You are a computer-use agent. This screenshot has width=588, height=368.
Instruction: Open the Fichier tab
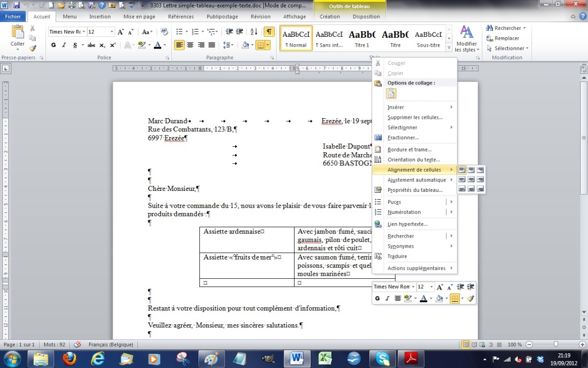[13, 17]
